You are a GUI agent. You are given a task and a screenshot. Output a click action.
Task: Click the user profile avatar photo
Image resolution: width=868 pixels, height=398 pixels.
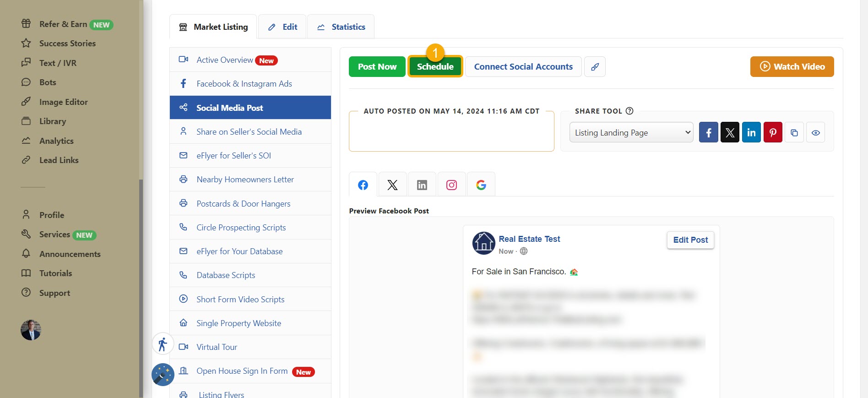[31, 330]
